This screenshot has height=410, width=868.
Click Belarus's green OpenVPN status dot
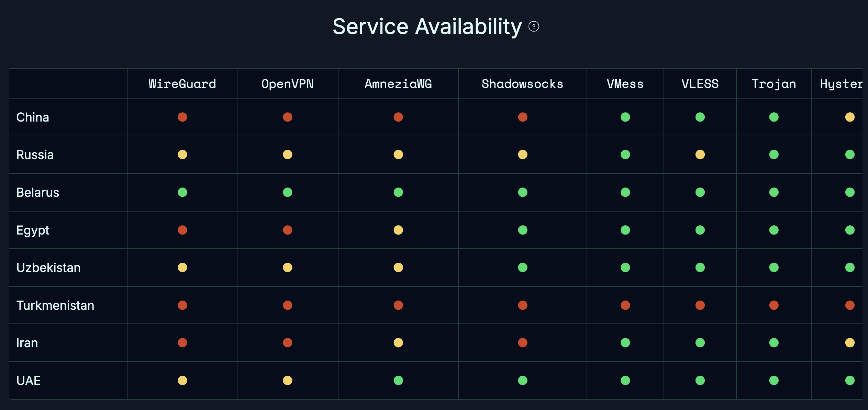pyautogui.click(x=288, y=192)
